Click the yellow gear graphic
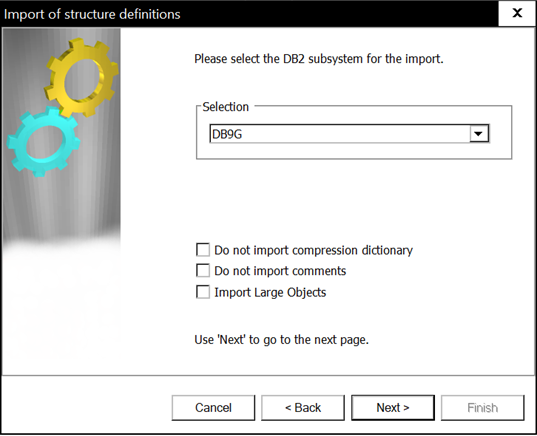This screenshot has height=436, width=537. pyautogui.click(x=82, y=77)
